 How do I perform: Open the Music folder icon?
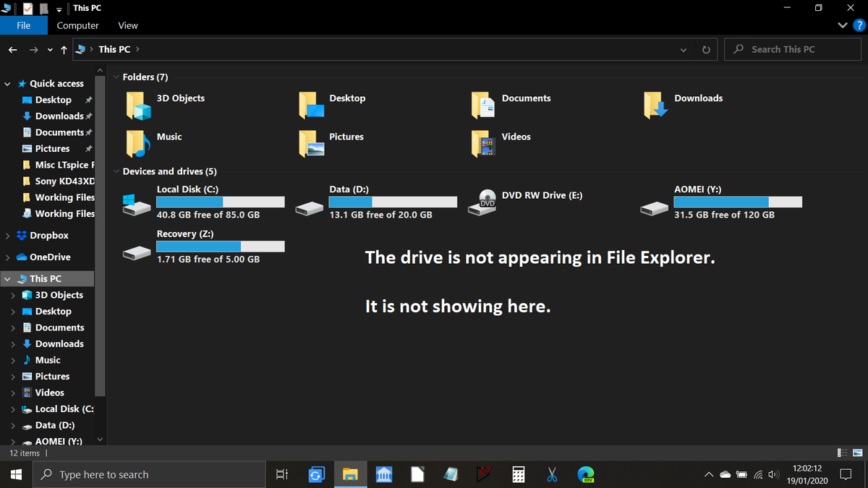[x=137, y=144]
